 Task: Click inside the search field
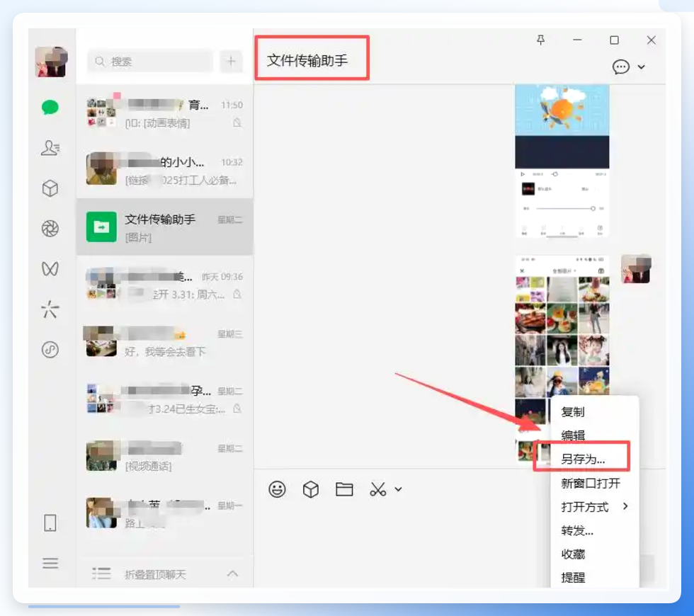pos(150,61)
